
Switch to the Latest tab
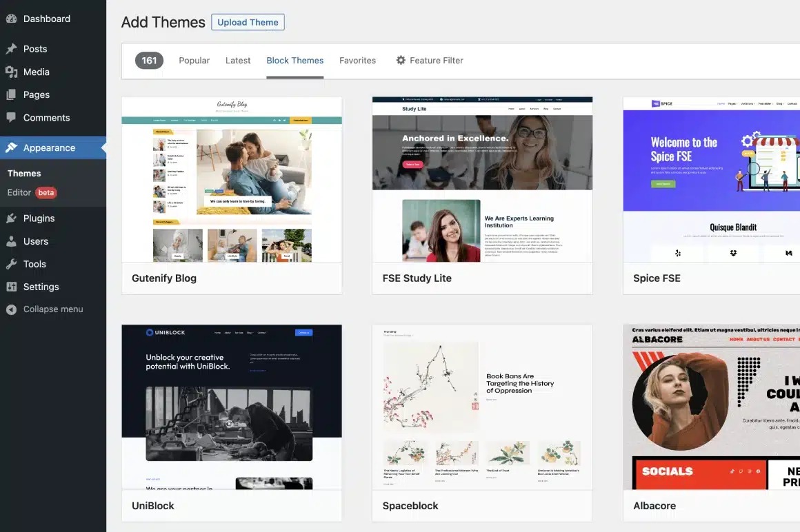[x=238, y=61]
